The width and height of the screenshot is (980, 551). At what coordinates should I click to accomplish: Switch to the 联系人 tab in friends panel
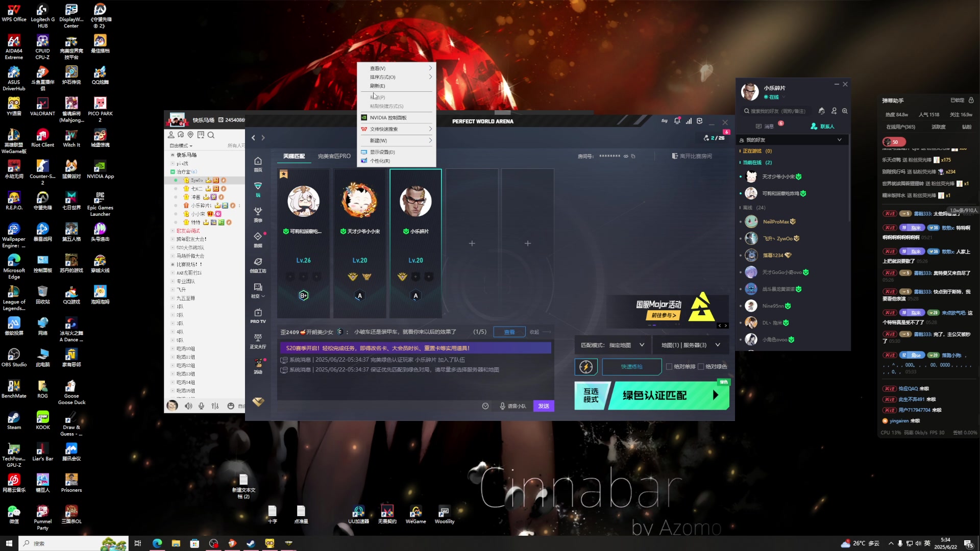point(822,126)
